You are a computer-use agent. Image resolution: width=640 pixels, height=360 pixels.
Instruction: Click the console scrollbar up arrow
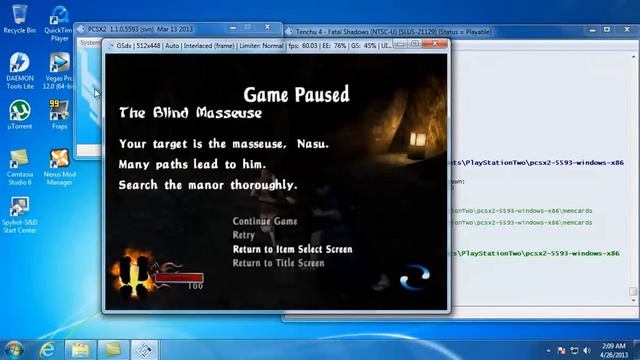coord(633,56)
